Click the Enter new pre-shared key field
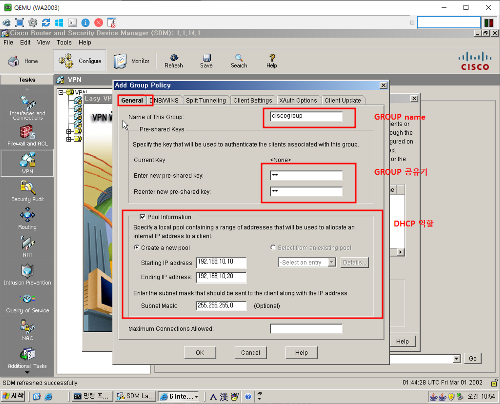The image size is (500, 404). click(x=306, y=175)
